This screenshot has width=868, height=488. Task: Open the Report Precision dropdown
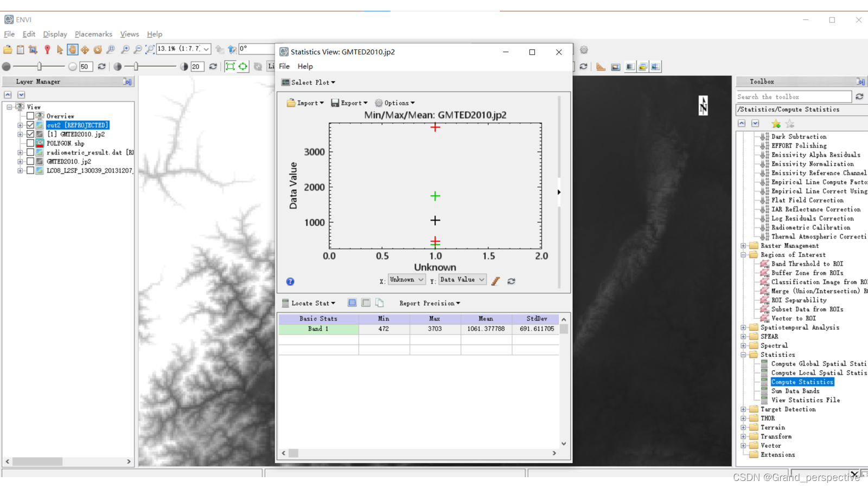[x=430, y=303]
